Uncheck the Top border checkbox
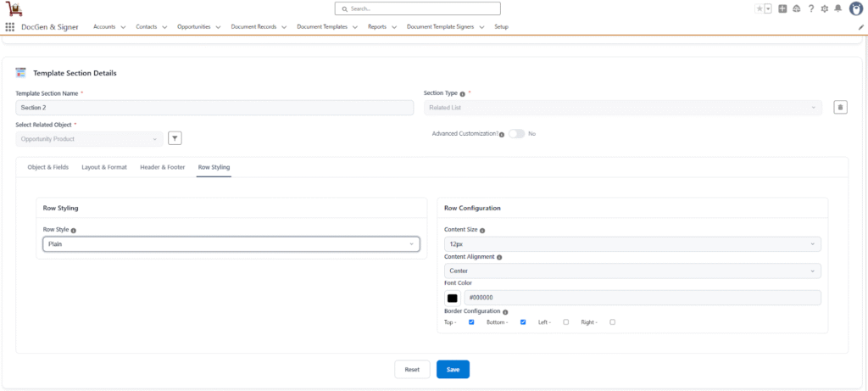868x391 pixels. [x=471, y=322]
